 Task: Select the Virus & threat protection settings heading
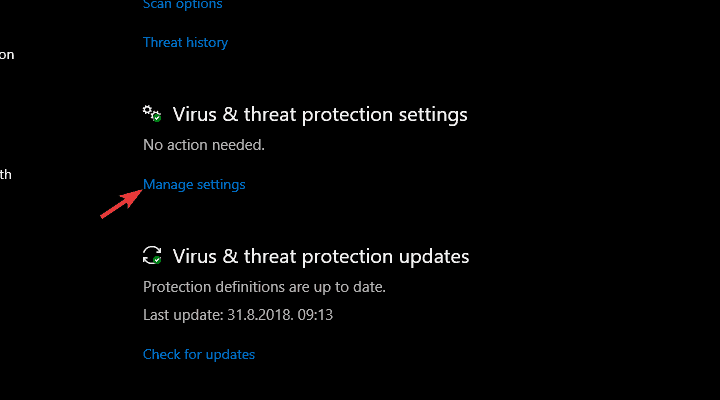coord(320,115)
